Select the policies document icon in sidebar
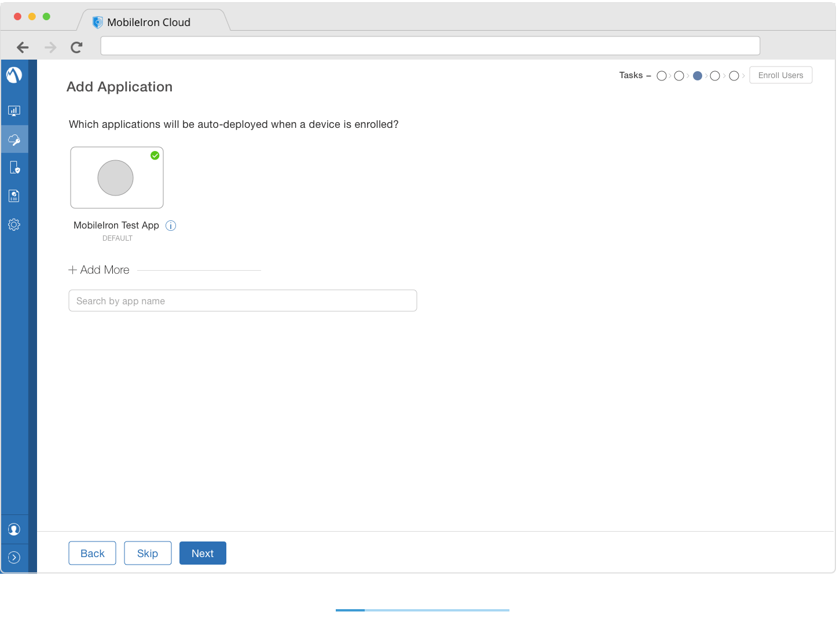Viewport: 840px width, 619px height. pyautogui.click(x=14, y=196)
